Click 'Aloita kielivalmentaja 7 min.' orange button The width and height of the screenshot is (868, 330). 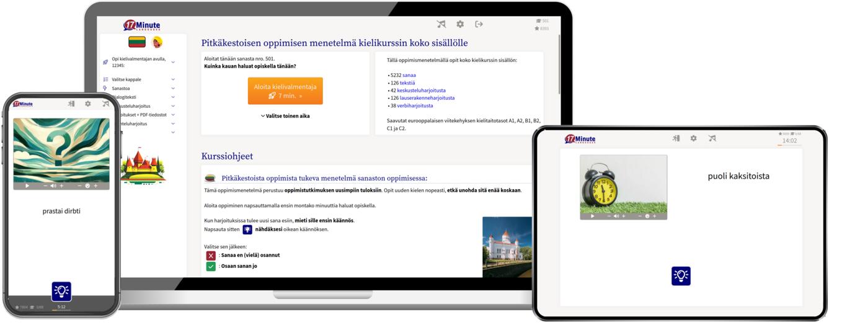(x=285, y=91)
